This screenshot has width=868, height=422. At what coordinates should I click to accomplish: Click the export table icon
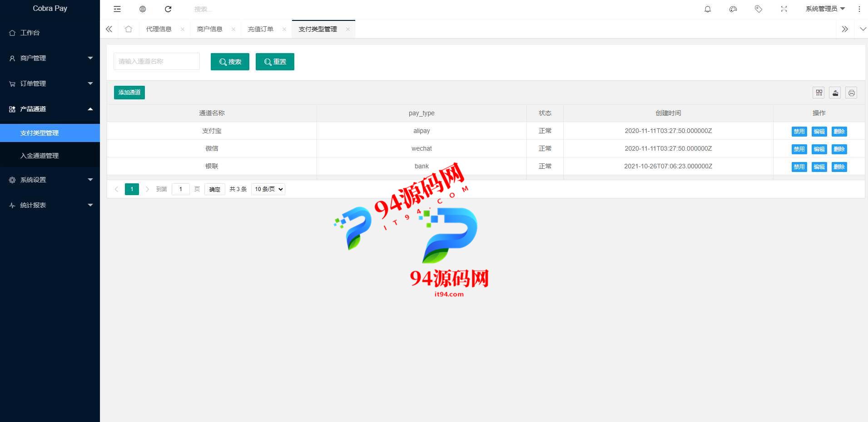tap(835, 93)
